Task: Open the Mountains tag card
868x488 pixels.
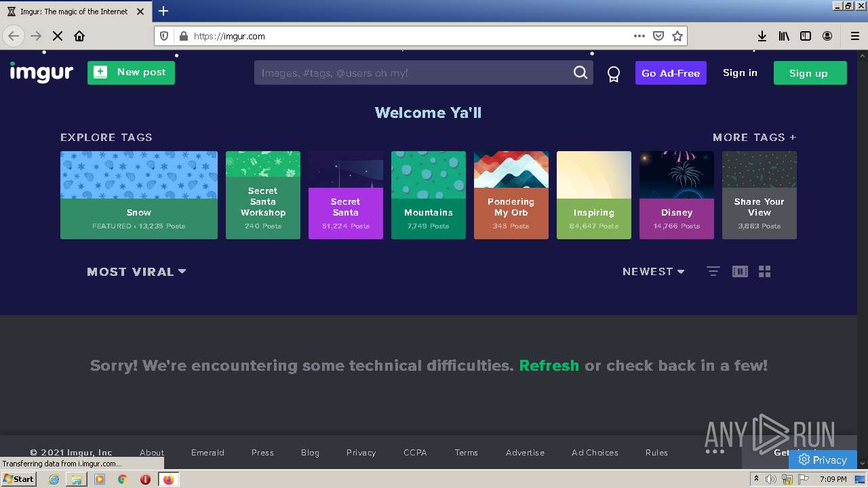Action: tap(429, 195)
